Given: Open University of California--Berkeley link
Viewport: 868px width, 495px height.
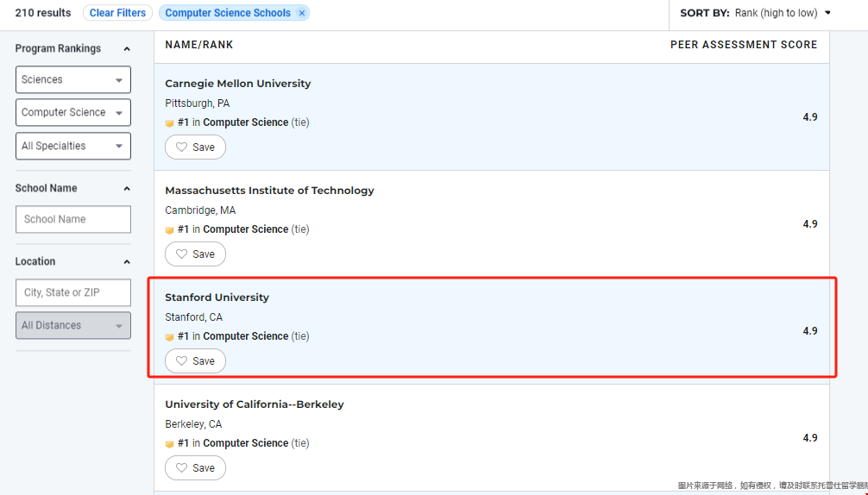Looking at the screenshot, I should [x=255, y=404].
